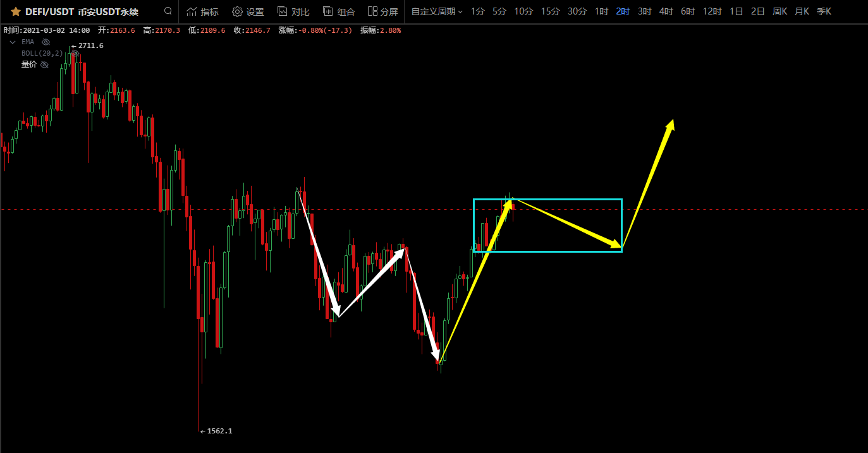Click the low price 2109.6 value

(212, 30)
